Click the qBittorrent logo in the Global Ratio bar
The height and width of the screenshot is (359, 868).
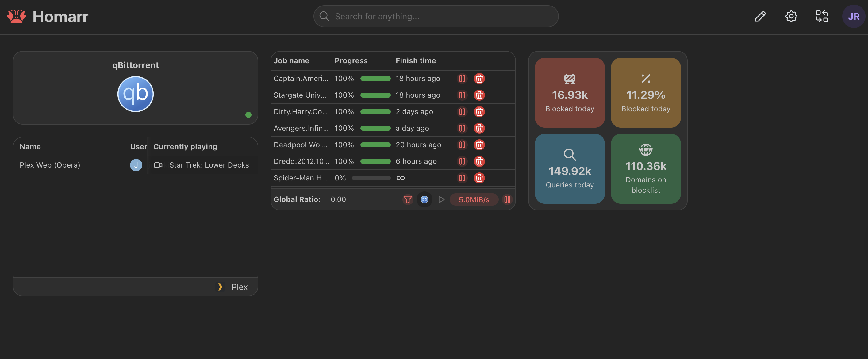point(424,199)
